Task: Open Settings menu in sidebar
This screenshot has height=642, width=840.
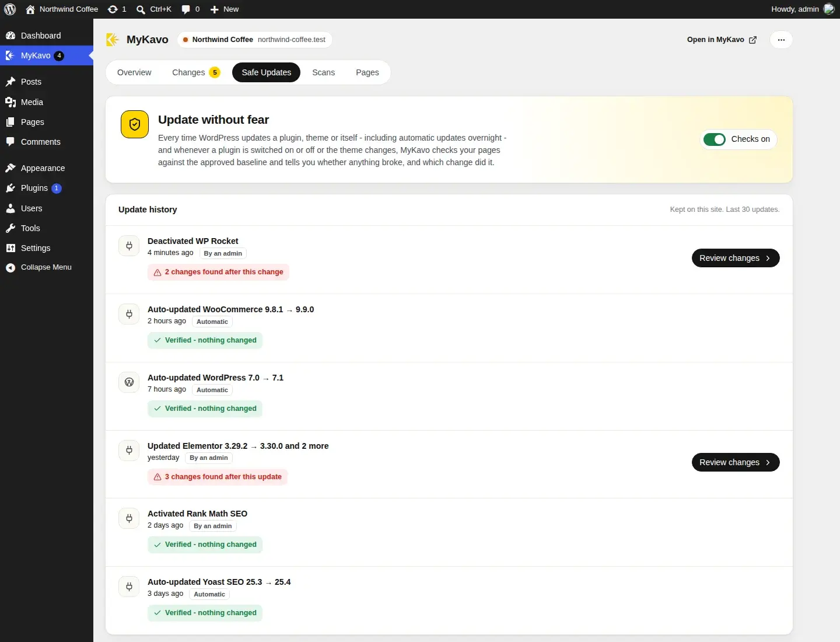Action: point(47,248)
